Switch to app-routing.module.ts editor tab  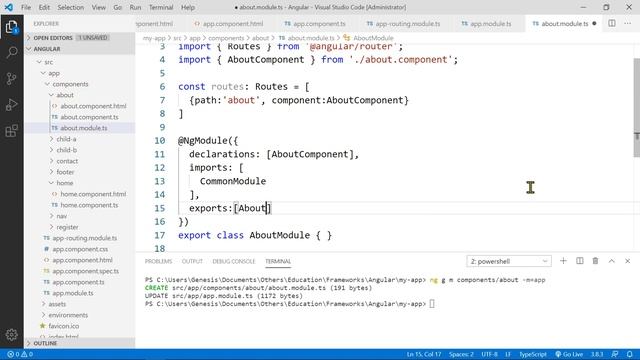pyautogui.click(x=404, y=24)
